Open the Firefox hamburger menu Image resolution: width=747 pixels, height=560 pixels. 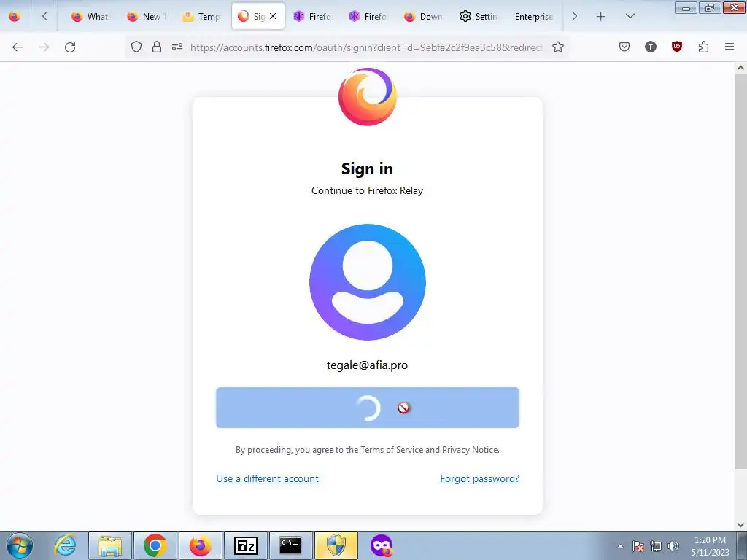tap(729, 47)
